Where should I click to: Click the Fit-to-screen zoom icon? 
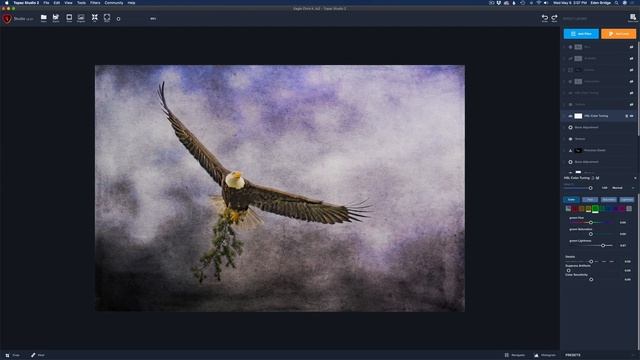pos(95,18)
